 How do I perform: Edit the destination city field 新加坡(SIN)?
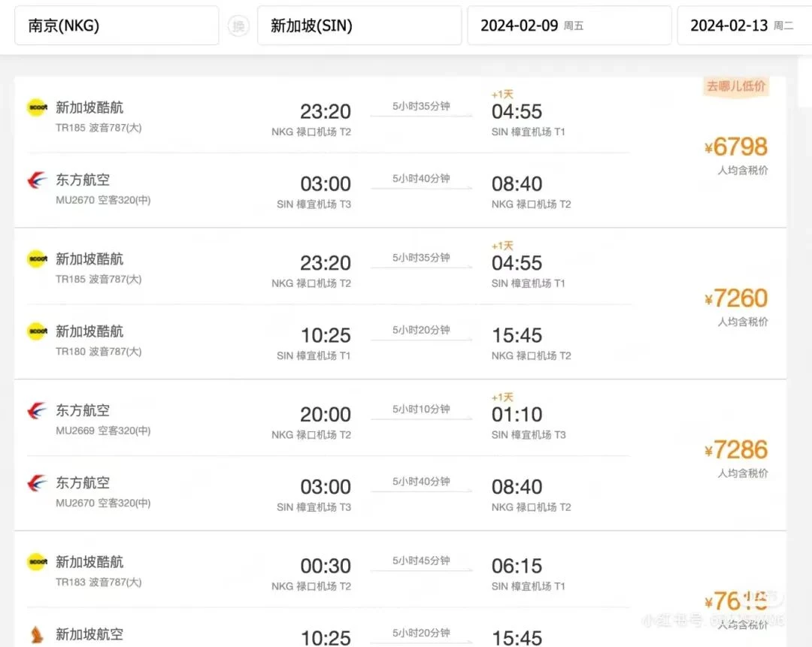[359, 26]
